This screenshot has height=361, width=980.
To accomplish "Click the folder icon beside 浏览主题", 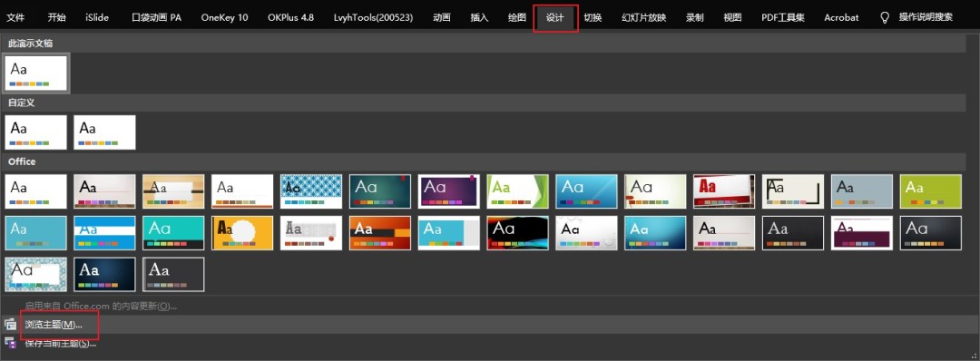I will [x=10, y=324].
